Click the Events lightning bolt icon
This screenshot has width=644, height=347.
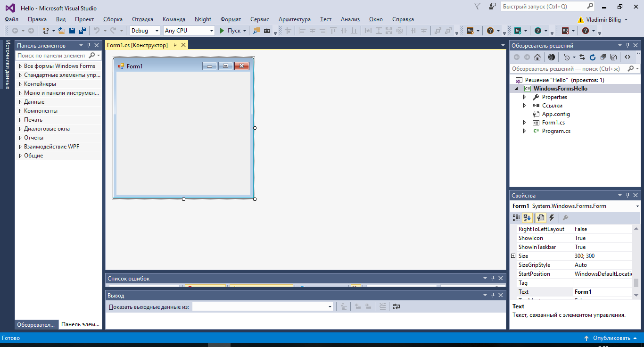tap(551, 218)
